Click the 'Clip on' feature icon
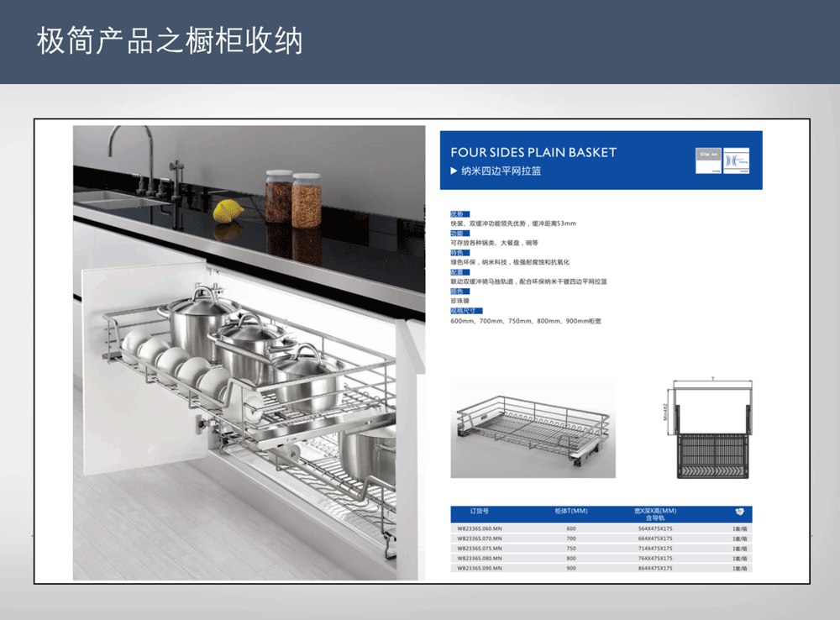This screenshot has height=620, width=840. 709,160
